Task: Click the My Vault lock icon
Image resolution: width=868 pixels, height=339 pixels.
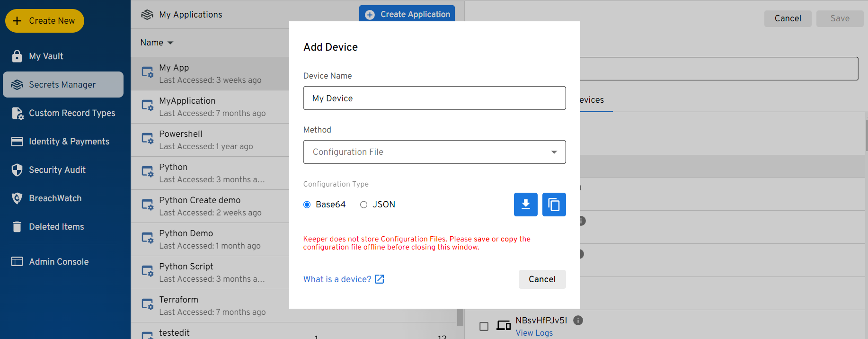Action: 17,56
